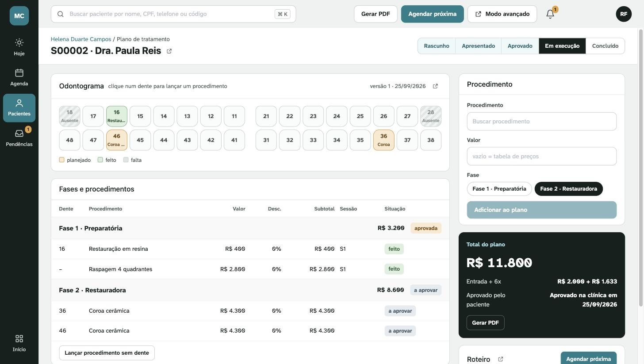This screenshot has width=644, height=364.
Task: Select Fase 2 · Restauradora chip
Action: tap(568, 189)
